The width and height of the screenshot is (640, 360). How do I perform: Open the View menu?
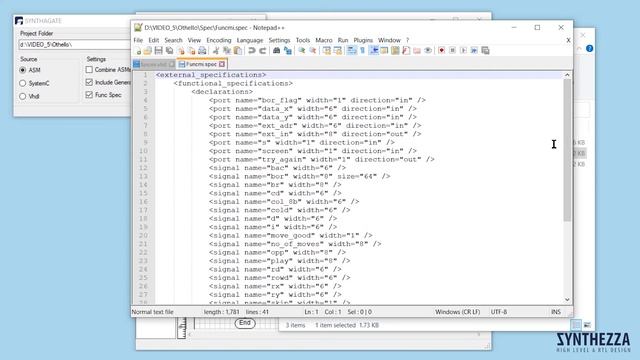click(x=194, y=40)
